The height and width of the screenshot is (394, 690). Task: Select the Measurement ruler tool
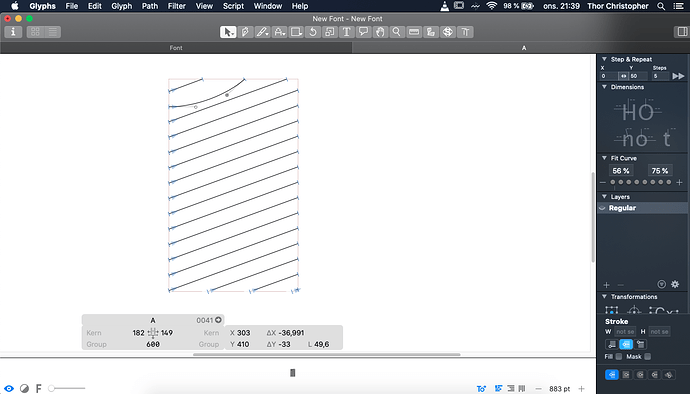click(414, 32)
